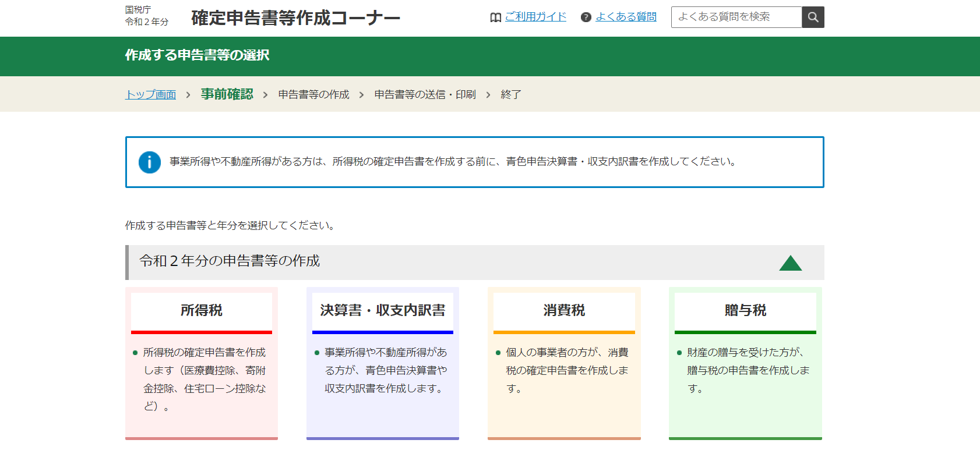Click the chevron right after トップ画面
The width and height of the screenshot is (980, 468).
click(188, 95)
